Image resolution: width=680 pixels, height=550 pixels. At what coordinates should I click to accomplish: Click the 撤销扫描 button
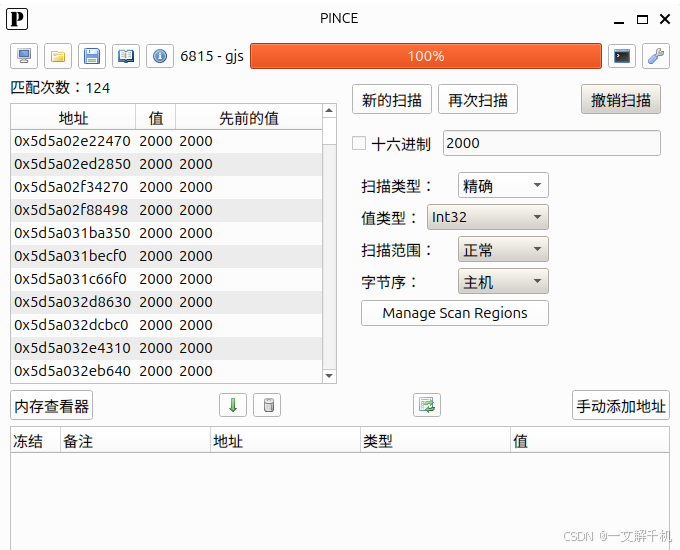[x=621, y=99]
